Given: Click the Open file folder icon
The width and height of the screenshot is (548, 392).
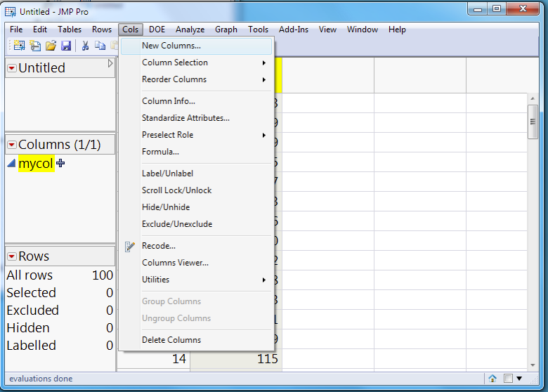Looking at the screenshot, I should click(x=51, y=46).
